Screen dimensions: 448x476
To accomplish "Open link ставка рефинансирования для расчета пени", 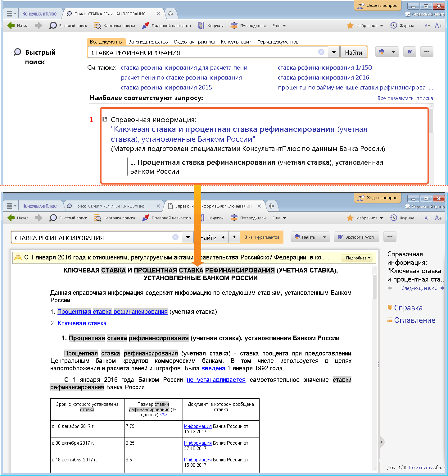I will click(184, 68).
